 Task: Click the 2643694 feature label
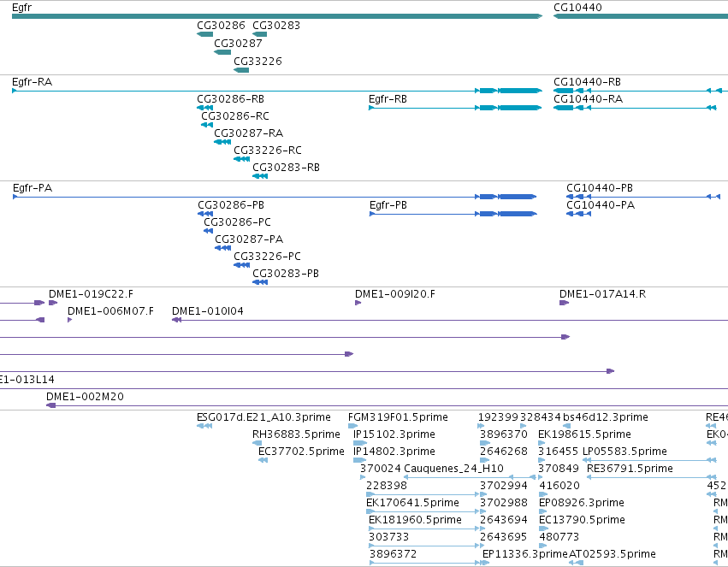(504, 521)
